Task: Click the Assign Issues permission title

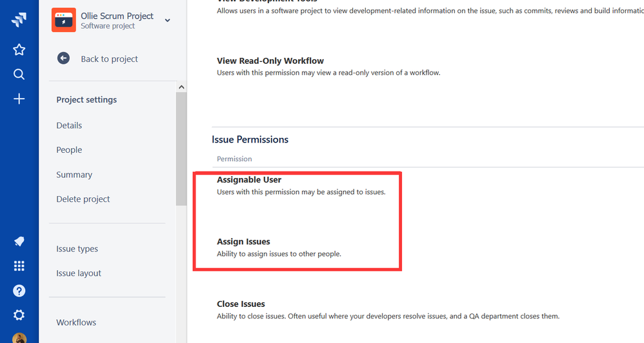Action: click(x=243, y=242)
